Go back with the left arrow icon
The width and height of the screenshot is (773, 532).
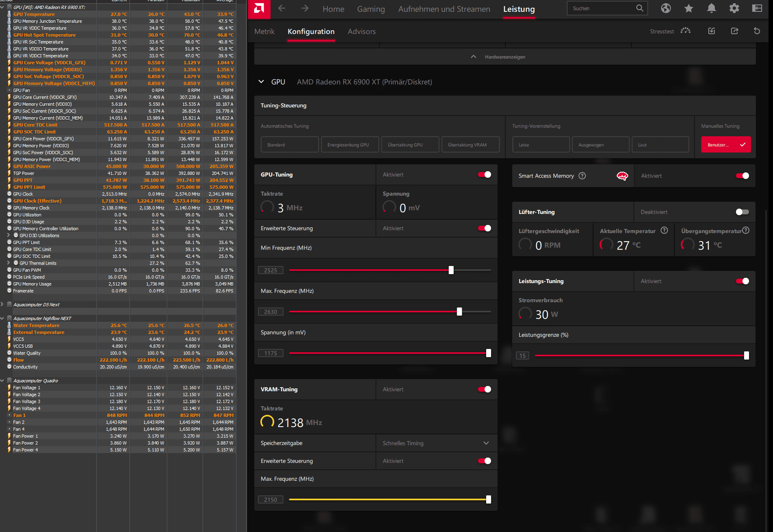(282, 9)
